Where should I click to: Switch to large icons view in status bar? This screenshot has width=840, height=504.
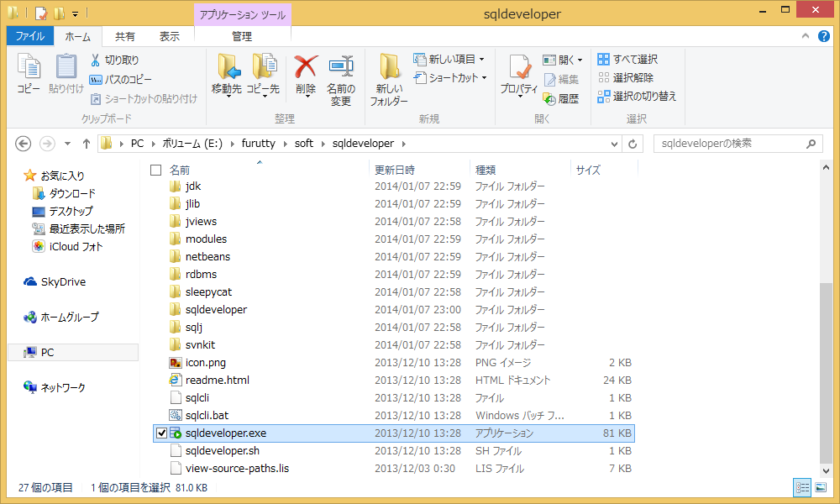point(820,487)
